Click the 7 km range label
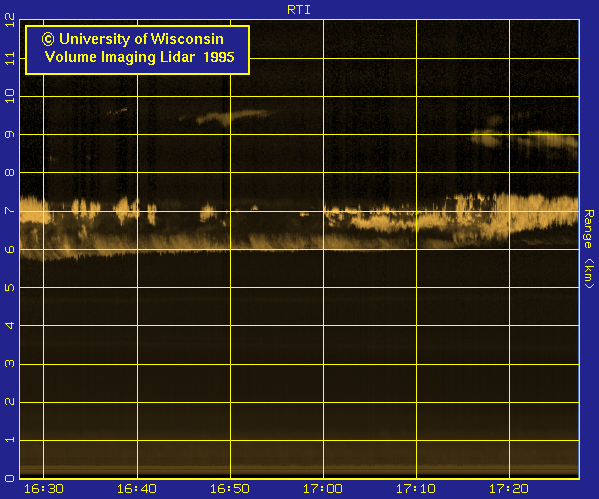Viewport: 599px width, 499px height. click(x=10, y=211)
